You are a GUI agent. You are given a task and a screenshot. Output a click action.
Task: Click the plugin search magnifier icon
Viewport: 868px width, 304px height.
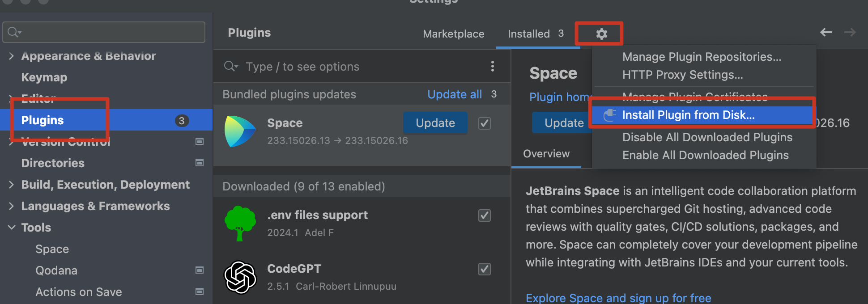click(x=231, y=66)
